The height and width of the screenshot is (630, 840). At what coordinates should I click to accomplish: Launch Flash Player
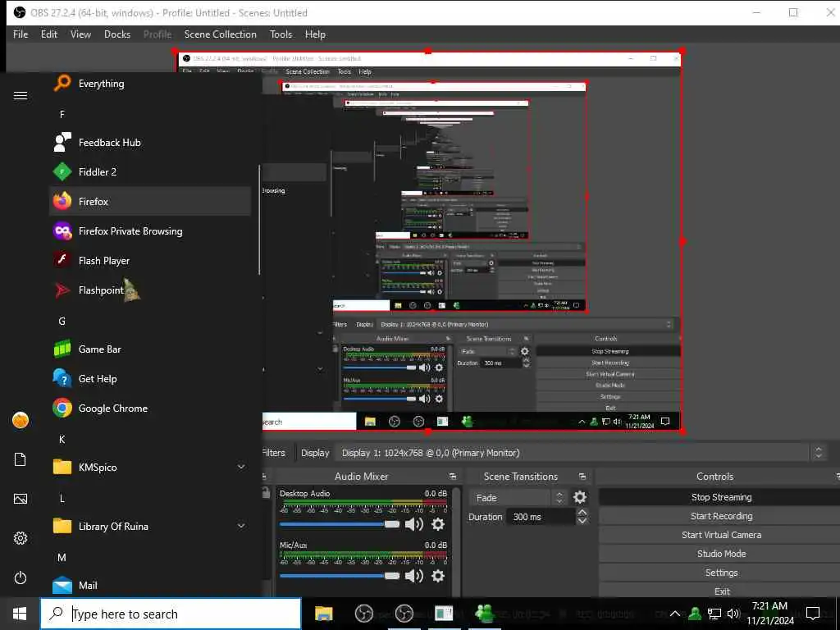(150, 260)
